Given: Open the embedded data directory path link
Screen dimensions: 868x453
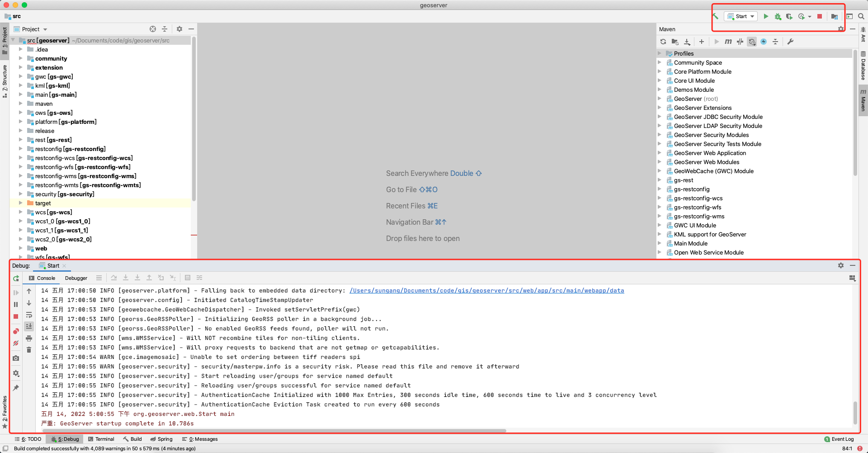Looking at the screenshot, I should [x=486, y=291].
